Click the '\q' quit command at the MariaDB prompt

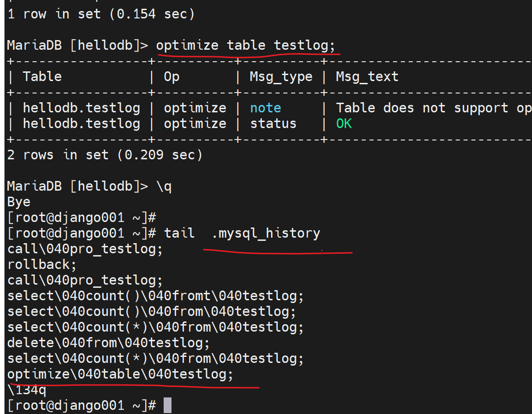pyautogui.click(x=164, y=186)
